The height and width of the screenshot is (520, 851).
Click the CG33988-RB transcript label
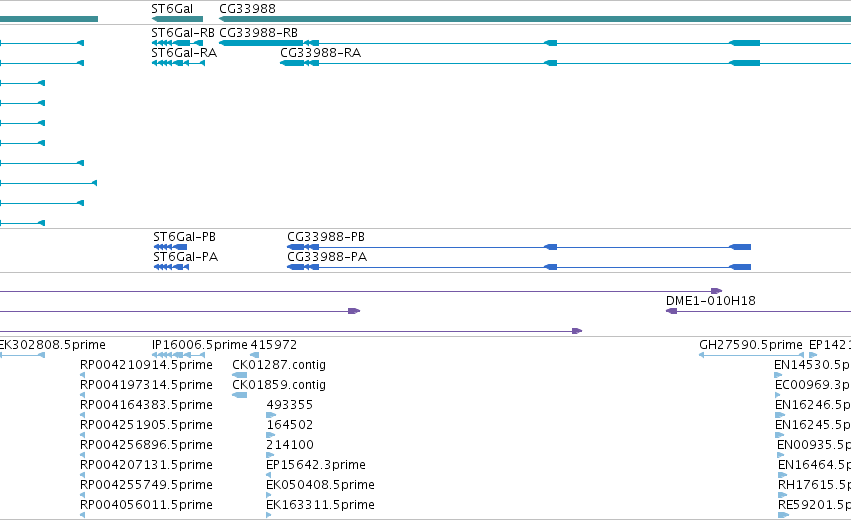[x=258, y=33]
